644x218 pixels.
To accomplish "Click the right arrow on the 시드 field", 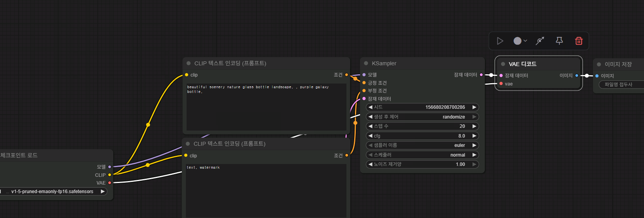I will tap(474, 107).
